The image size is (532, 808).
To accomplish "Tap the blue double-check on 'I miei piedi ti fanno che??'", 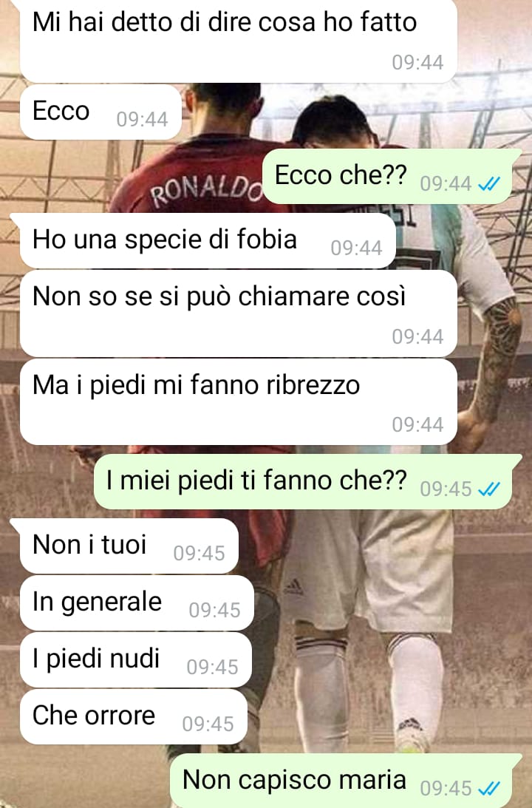I will (x=488, y=489).
